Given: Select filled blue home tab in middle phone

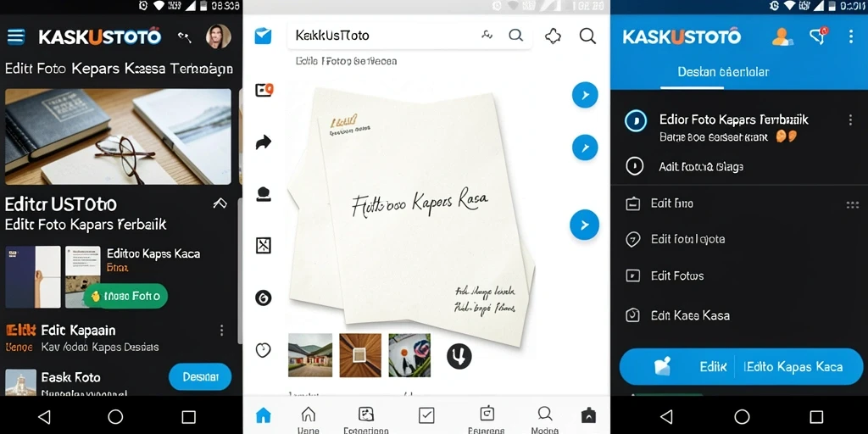Looking at the screenshot, I should pyautogui.click(x=264, y=415).
